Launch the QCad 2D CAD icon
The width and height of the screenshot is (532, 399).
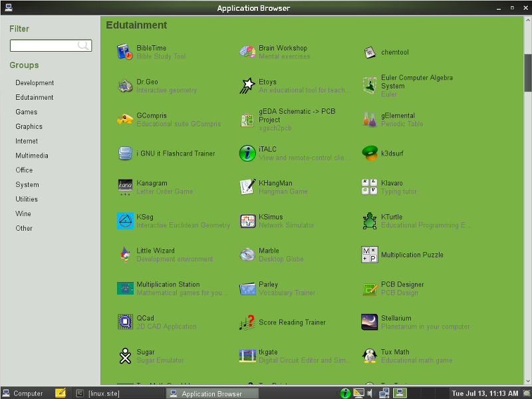[x=125, y=322]
